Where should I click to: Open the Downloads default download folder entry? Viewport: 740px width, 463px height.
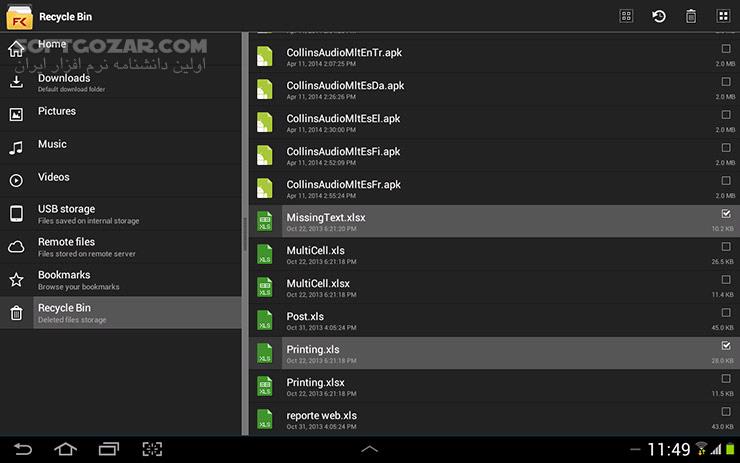click(121, 82)
